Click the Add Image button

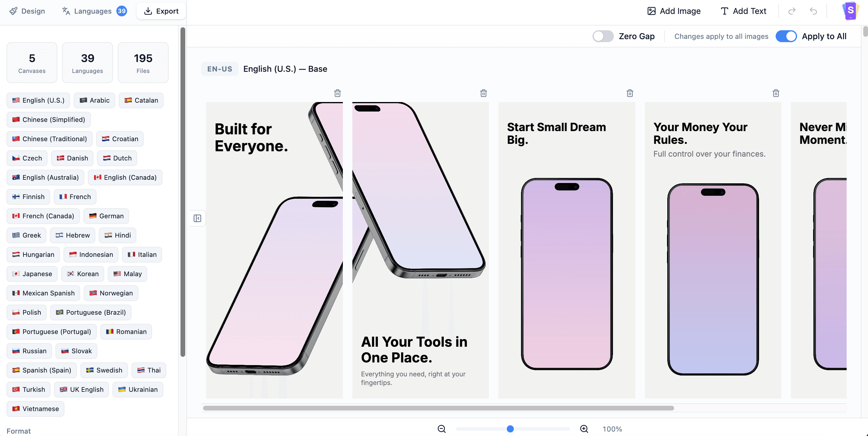click(674, 11)
